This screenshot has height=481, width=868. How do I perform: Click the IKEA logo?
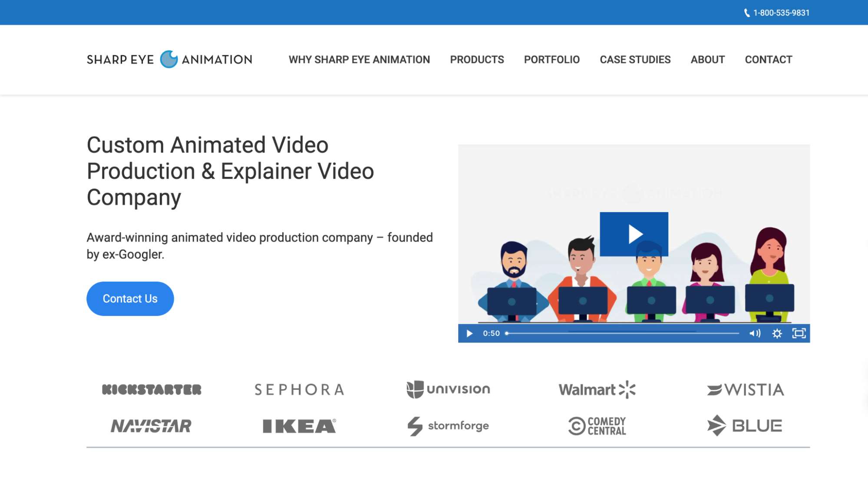click(x=299, y=426)
